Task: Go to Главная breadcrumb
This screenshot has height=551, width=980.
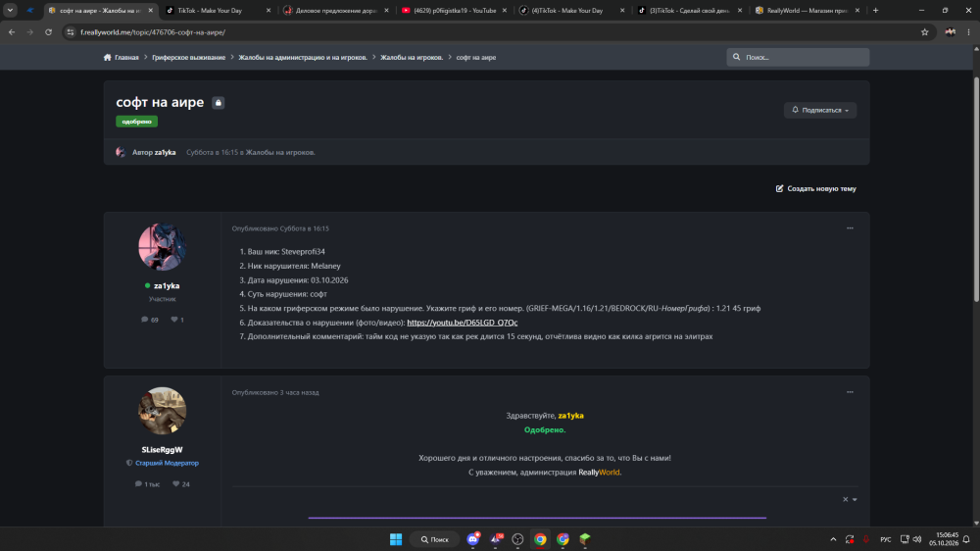Action: (x=126, y=57)
